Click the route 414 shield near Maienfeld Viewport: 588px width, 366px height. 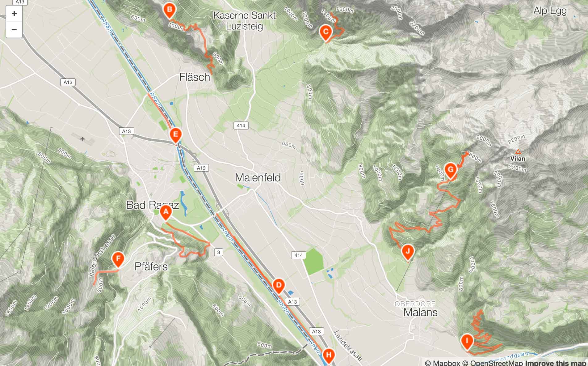(241, 125)
